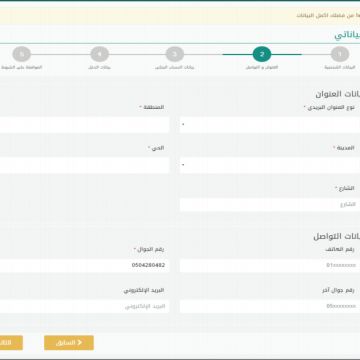This screenshot has width=360, height=360.
Task: Open the المنطقة region dropdown
Action: [84, 125]
